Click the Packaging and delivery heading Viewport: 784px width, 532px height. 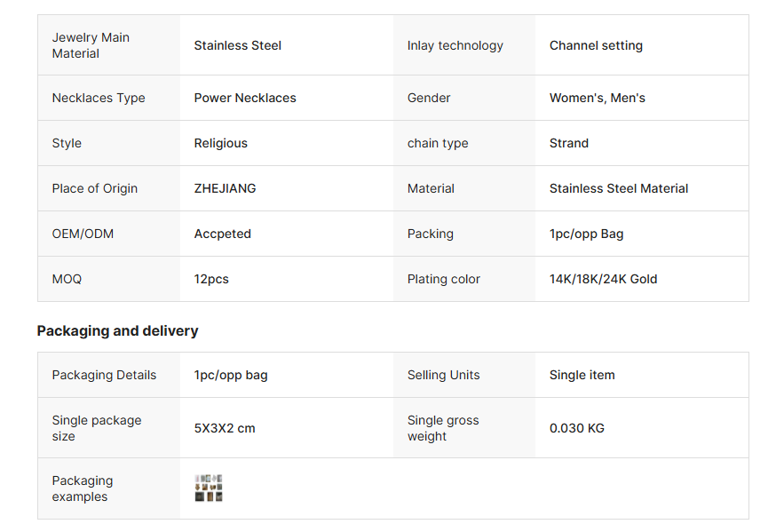tap(117, 331)
